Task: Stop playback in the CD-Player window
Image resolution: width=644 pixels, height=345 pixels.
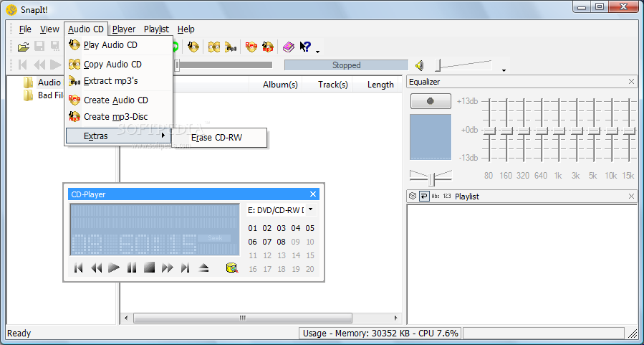Action: click(149, 268)
